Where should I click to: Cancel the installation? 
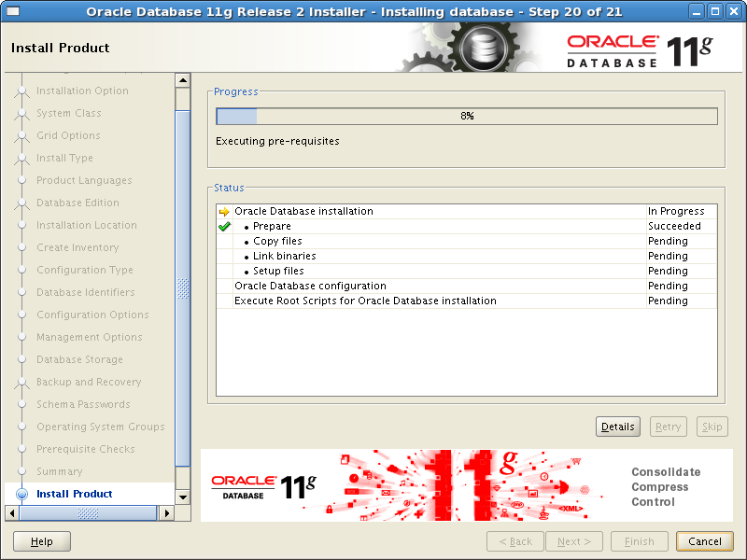coord(705,541)
